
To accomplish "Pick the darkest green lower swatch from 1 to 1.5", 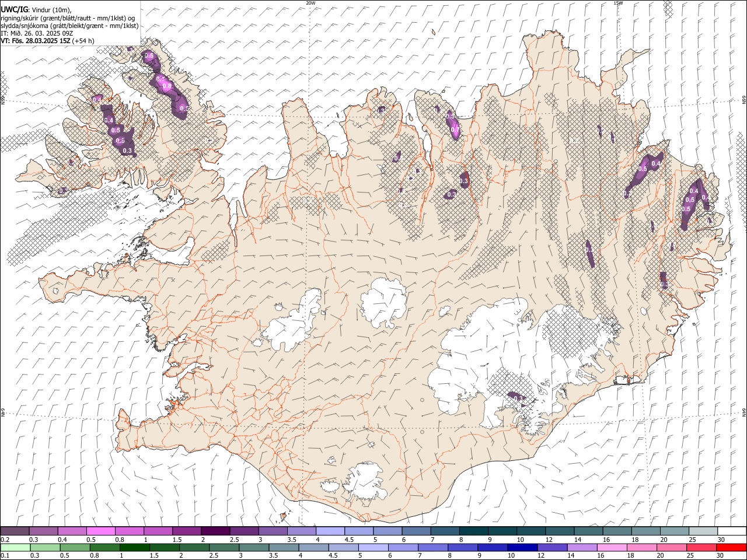I will coord(134,547).
